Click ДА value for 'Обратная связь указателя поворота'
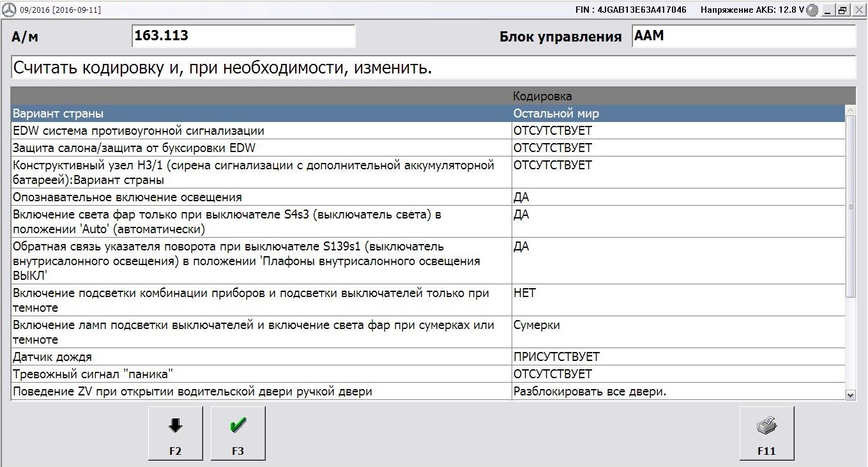This screenshot has width=868, height=467. [521, 247]
